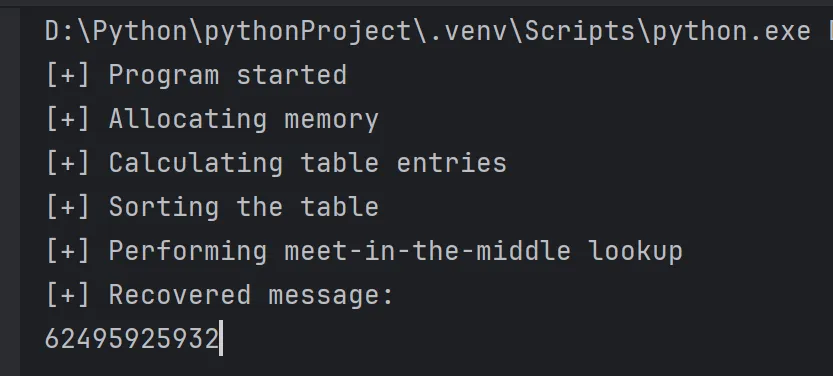Viewport: 833px width, 376px height.
Task: Click the word "entries" in the console output
Action: pyautogui.click(x=452, y=163)
